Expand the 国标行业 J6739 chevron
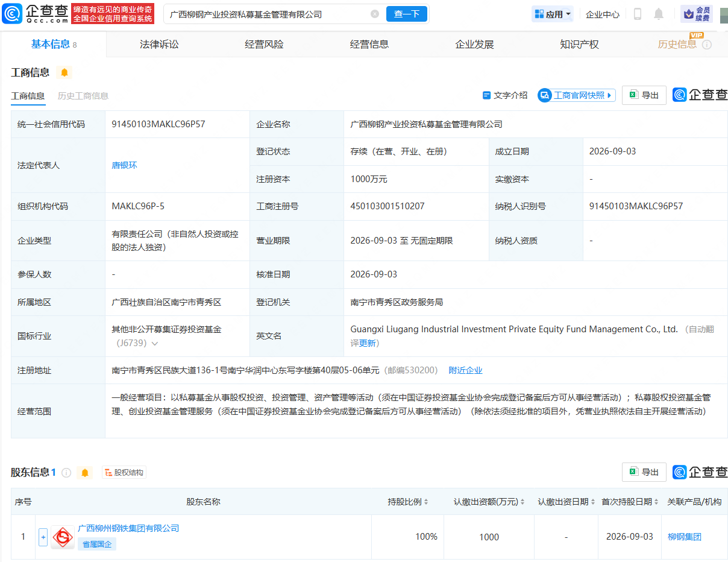This screenshot has height=562, width=728. [155, 344]
